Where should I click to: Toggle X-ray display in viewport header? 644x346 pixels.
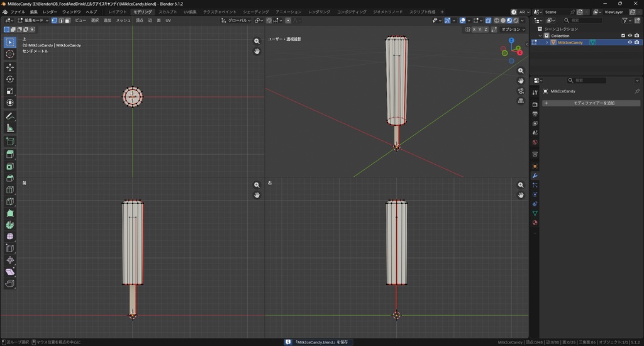488,20
